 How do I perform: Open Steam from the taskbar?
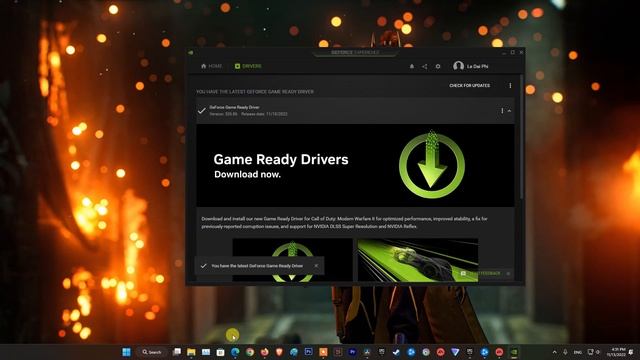pyautogui.click(x=396, y=352)
